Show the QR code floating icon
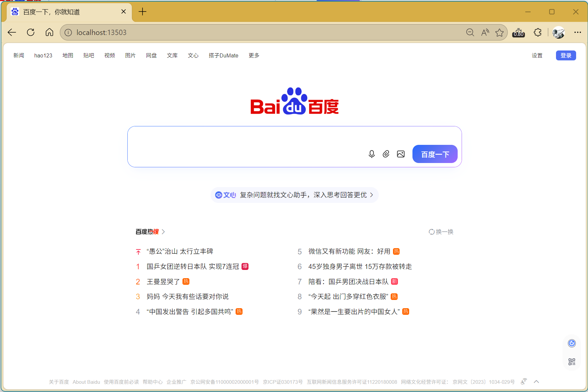 coord(572,362)
